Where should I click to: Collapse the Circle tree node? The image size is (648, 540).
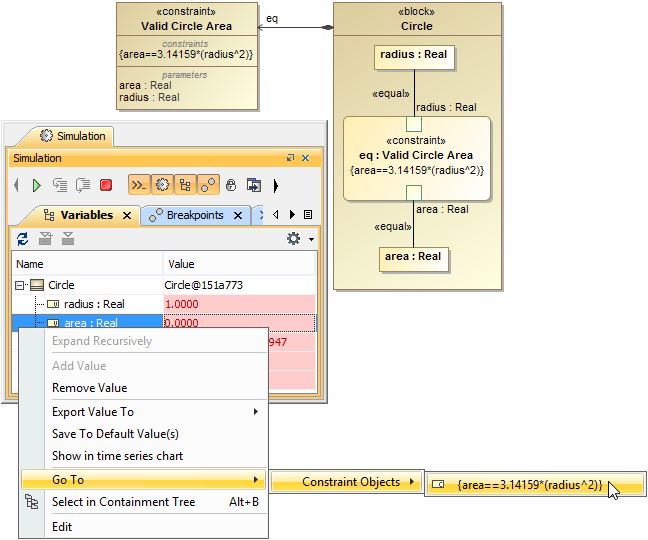coord(20,285)
